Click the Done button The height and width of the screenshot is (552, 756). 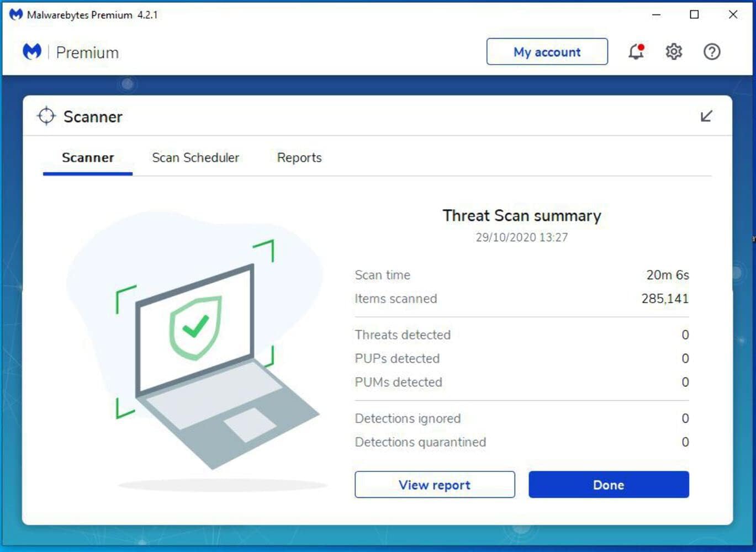point(609,485)
